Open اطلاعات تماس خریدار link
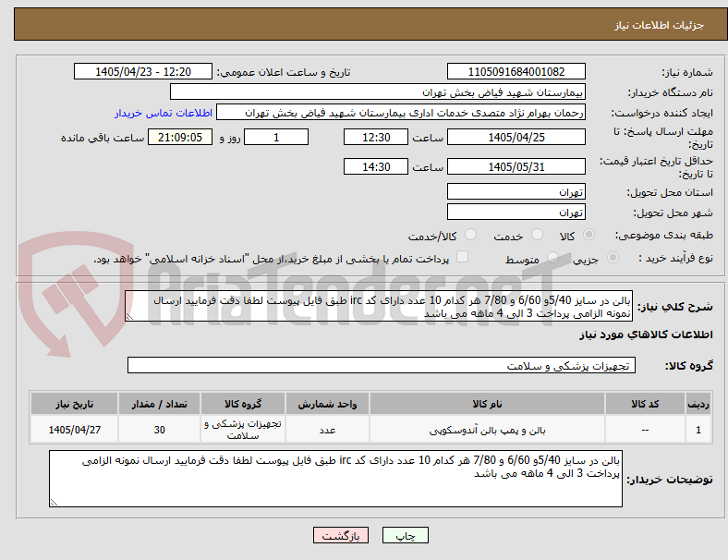The width and height of the screenshot is (728, 560). [164, 113]
